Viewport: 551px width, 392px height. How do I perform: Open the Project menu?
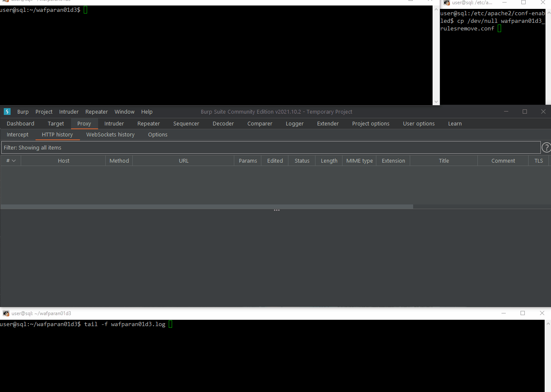(44, 112)
